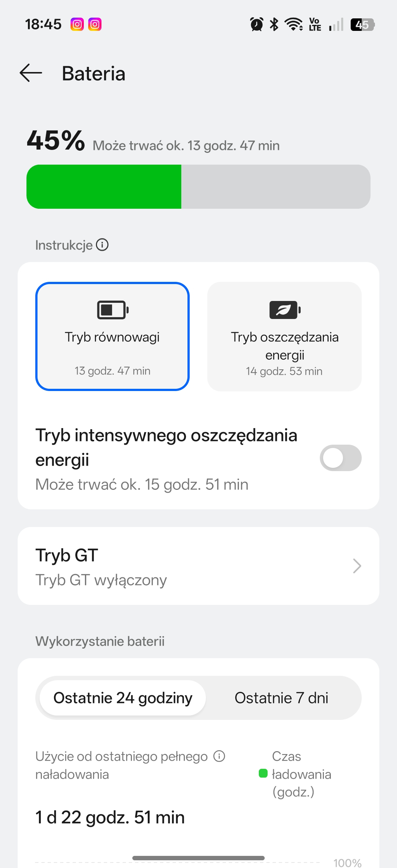This screenshot has width=397, height=868.
Task: Select Tryb oszczędzania energii mode card
Action: (x=285, y=336)
